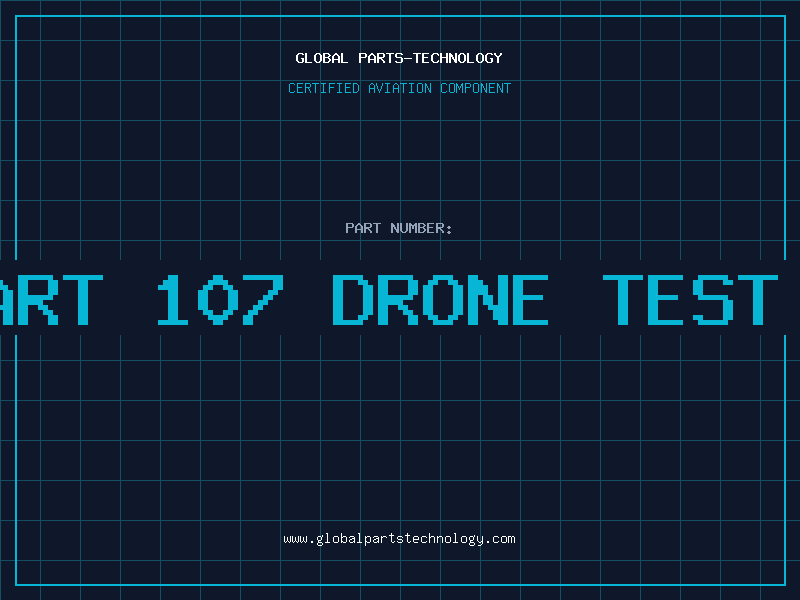Click the 'GLOBAL PARTS-TECHNOLOGY' heading
800x600 pixels.
tap(399, 58)
